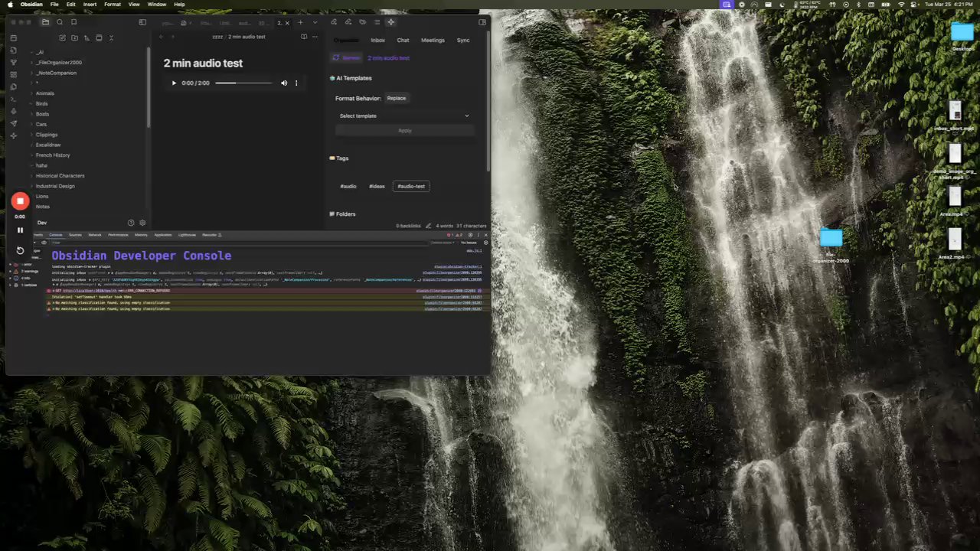980x551 pixels.
Task: Toggle the right sidebar panel icon
Action: pos(482,22)
